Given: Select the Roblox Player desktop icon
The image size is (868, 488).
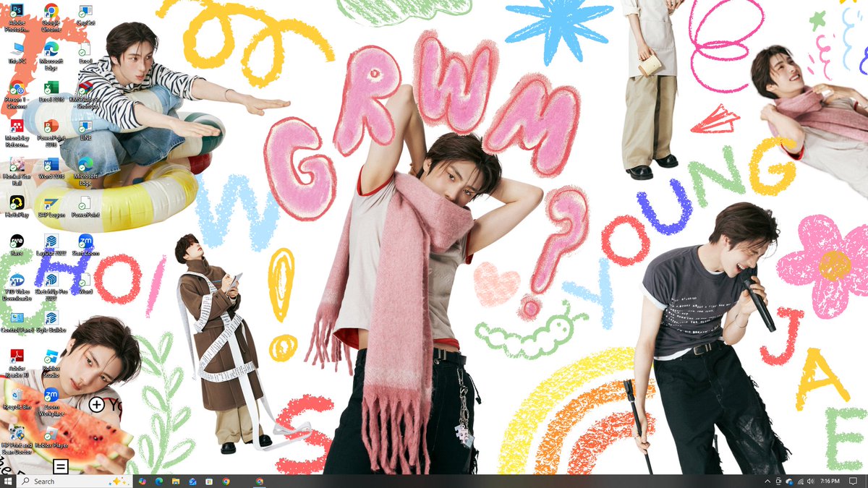Looking at the screenshot, I should click(x=51, y=437).
